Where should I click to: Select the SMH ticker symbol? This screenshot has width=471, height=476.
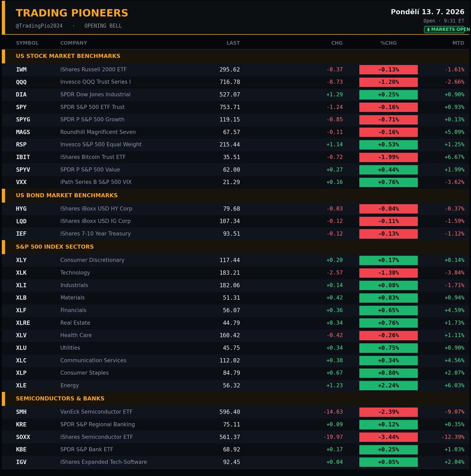click(21, 412)
